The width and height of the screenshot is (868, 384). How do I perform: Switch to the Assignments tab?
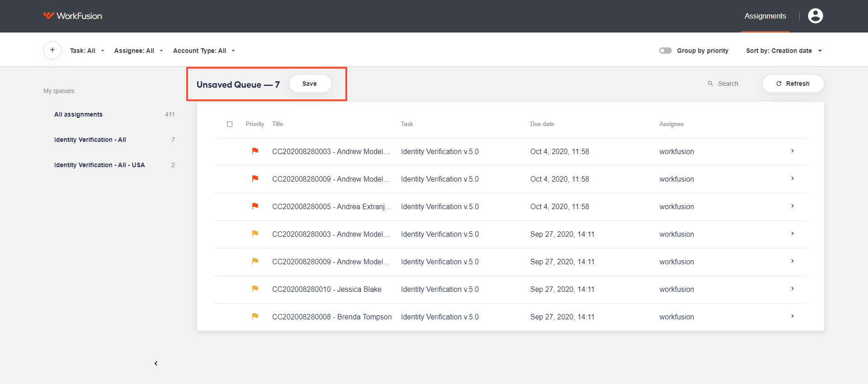(765, 16)
